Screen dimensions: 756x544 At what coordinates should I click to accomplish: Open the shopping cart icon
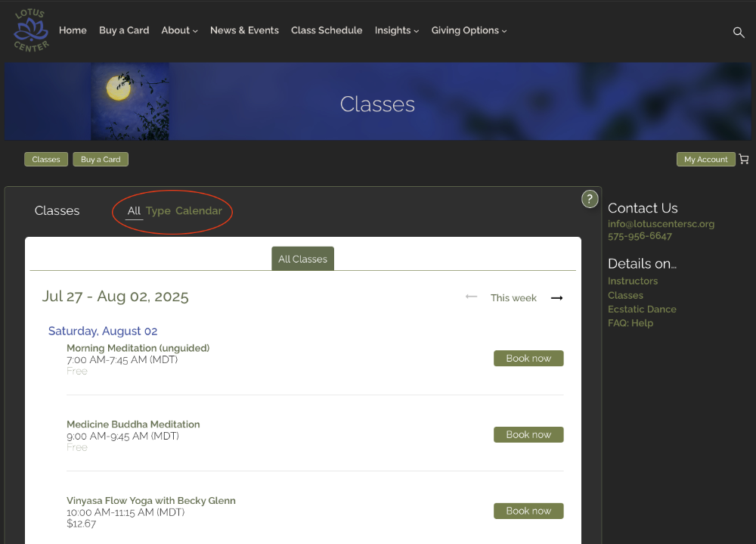coord(744,160)
